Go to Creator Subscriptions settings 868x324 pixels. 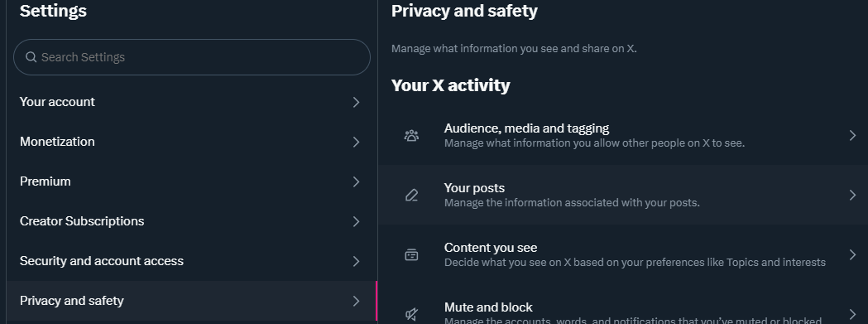[191, 221]
